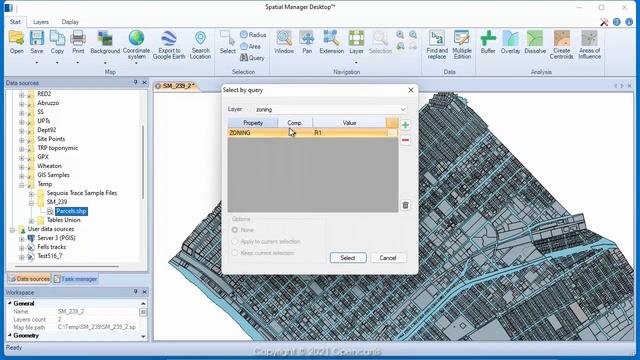Viewport: 640px width, 360px height.
Task: Click the R1 value cell
Action: pos(350,133)
